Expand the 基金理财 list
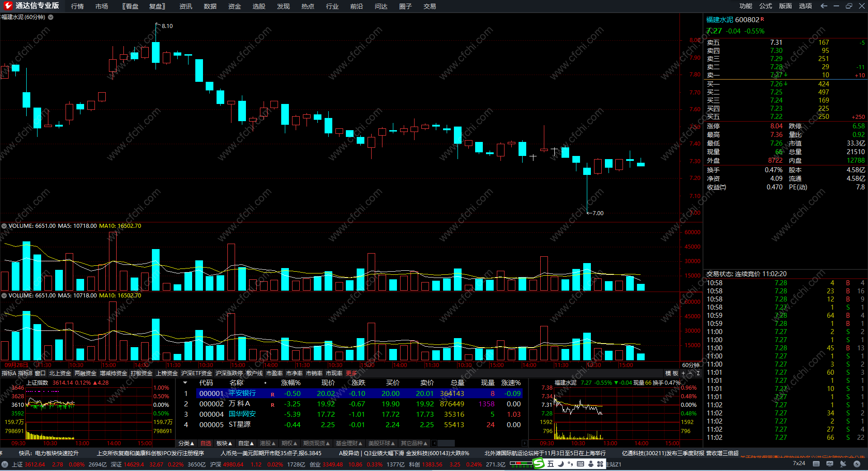This screenshot has width=868, height=471. pos(349,443)
